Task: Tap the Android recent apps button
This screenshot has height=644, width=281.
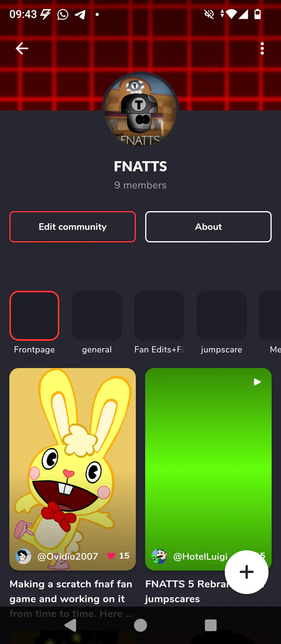Action: (x=211, y=625)
